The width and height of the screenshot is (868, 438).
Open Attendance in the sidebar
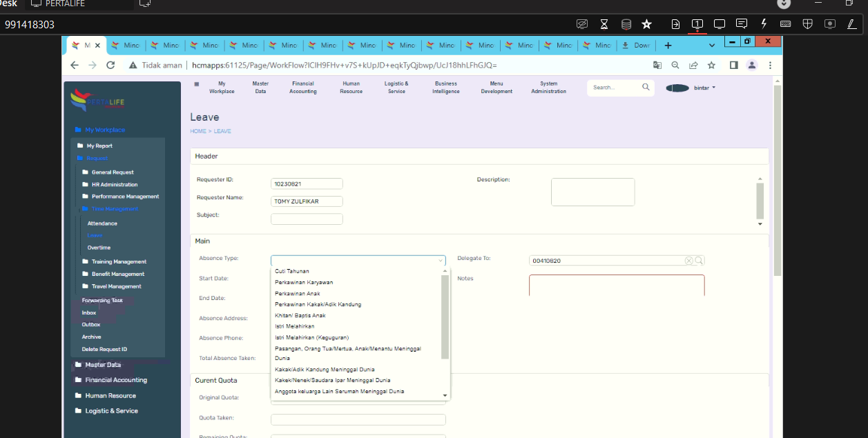(102, 223)
